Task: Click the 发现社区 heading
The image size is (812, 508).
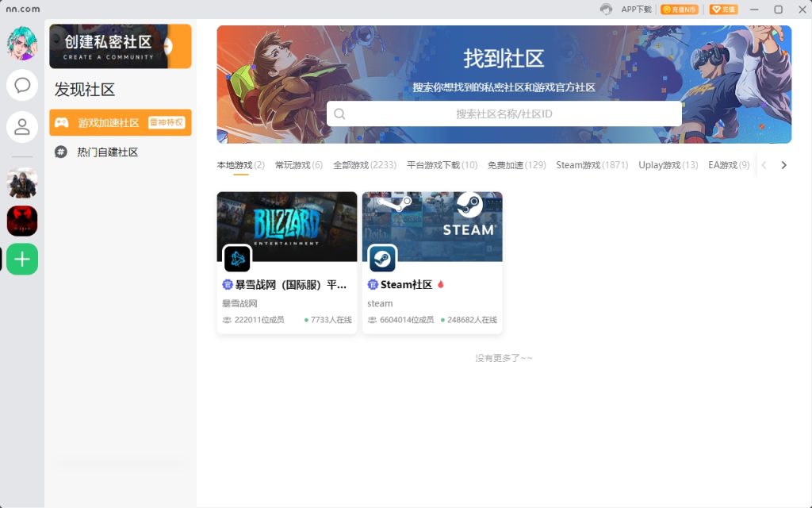Action: click(x=84, y=90)
